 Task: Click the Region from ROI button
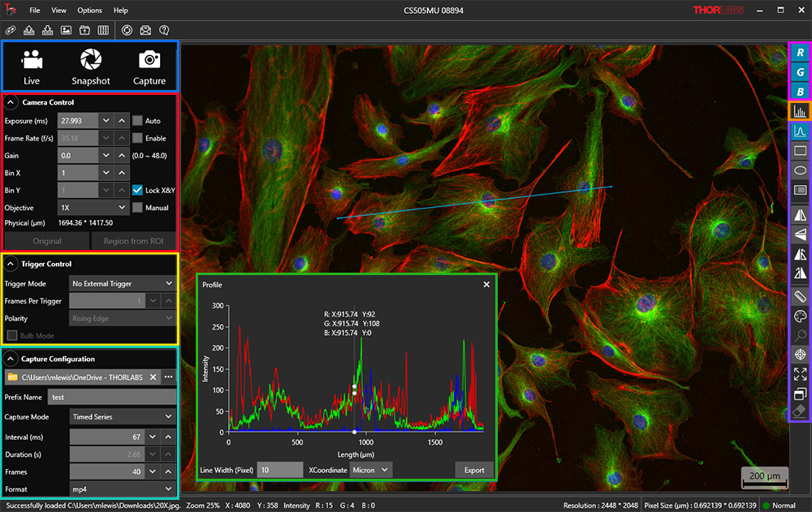(x=134, y=241)
